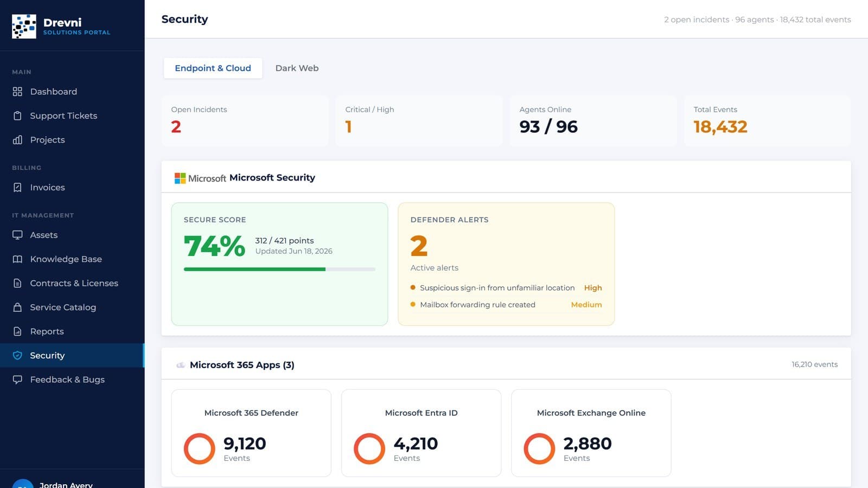The width and height of the screenshot is (868, 488).
Task: Select the Endpoint & Cloud tab
Action: pos(213,68)
